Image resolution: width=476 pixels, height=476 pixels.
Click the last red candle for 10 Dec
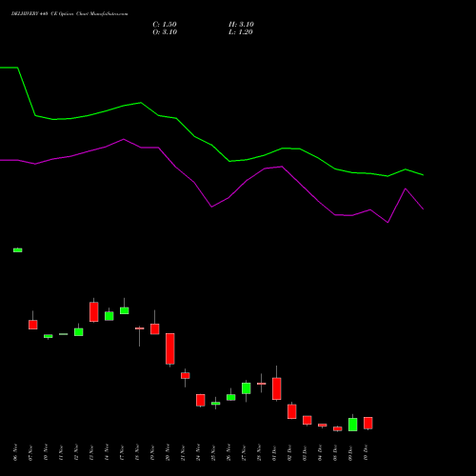point(368,423)
